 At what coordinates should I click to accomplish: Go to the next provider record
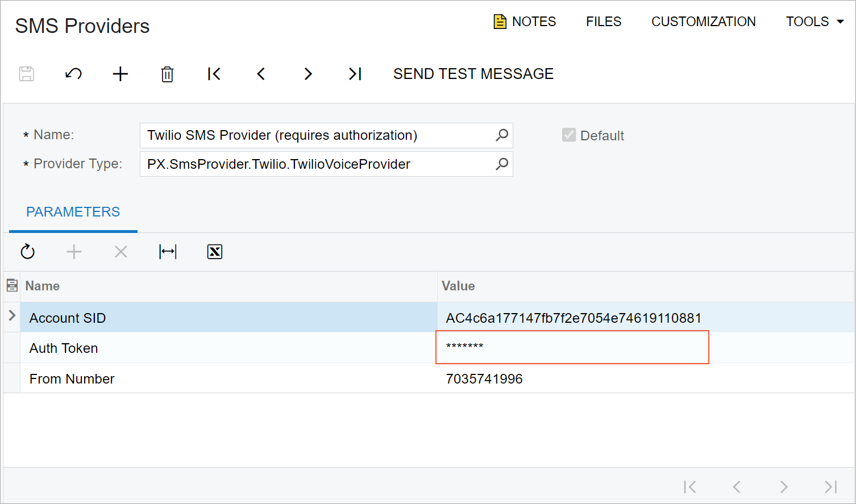tap(308, 74)
